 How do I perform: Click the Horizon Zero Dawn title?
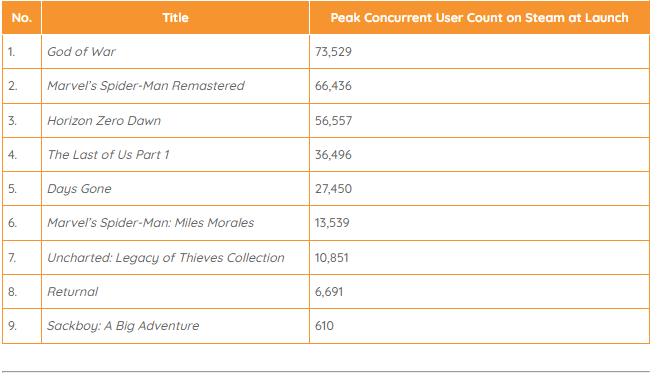pos(104,121)
